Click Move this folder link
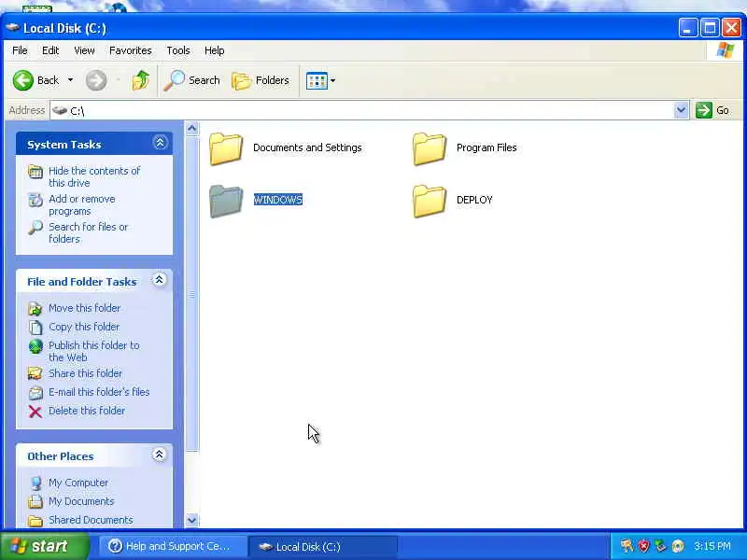Screen dimensions: 747x560 click(x=84, y=308)
